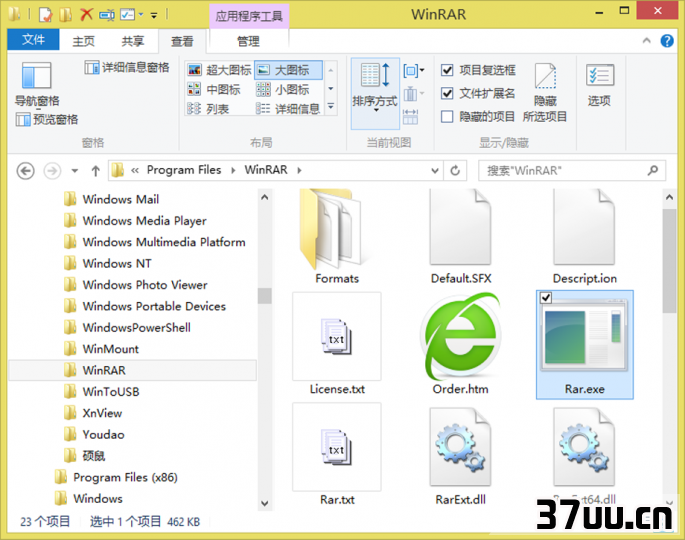Open the Sort by (排序方式) button
Viewport: 685px width, 540px height.
[375, 93]
